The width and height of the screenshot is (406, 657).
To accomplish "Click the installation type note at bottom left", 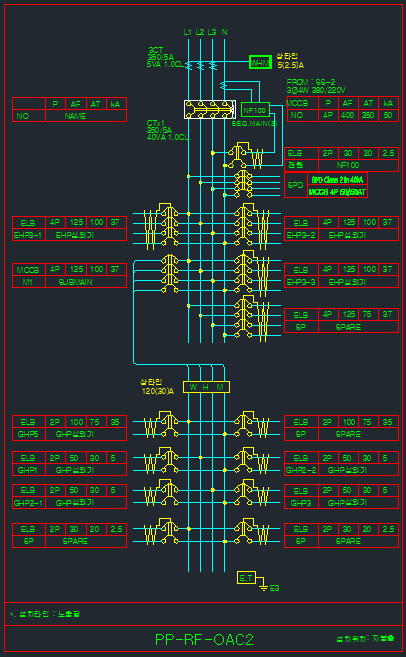I will click(45, 614).
